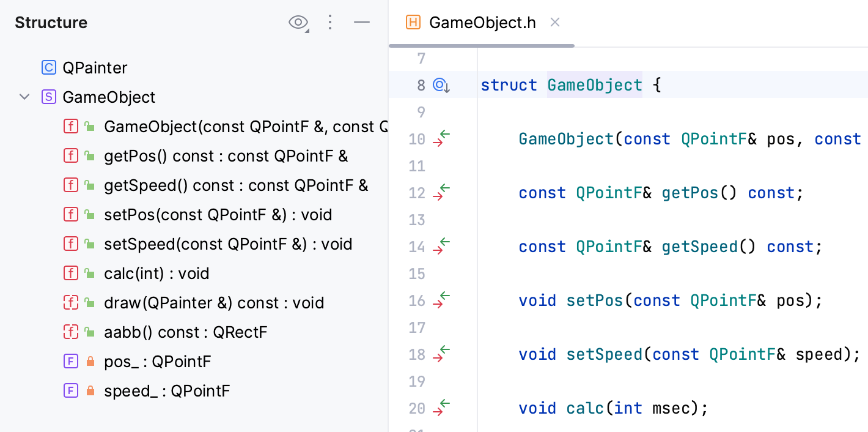Image resolution: width=868 pixels, height=432 pixels.
Task: Click the field icon beside speed_ : QPointF
Action: coord(70,390)
